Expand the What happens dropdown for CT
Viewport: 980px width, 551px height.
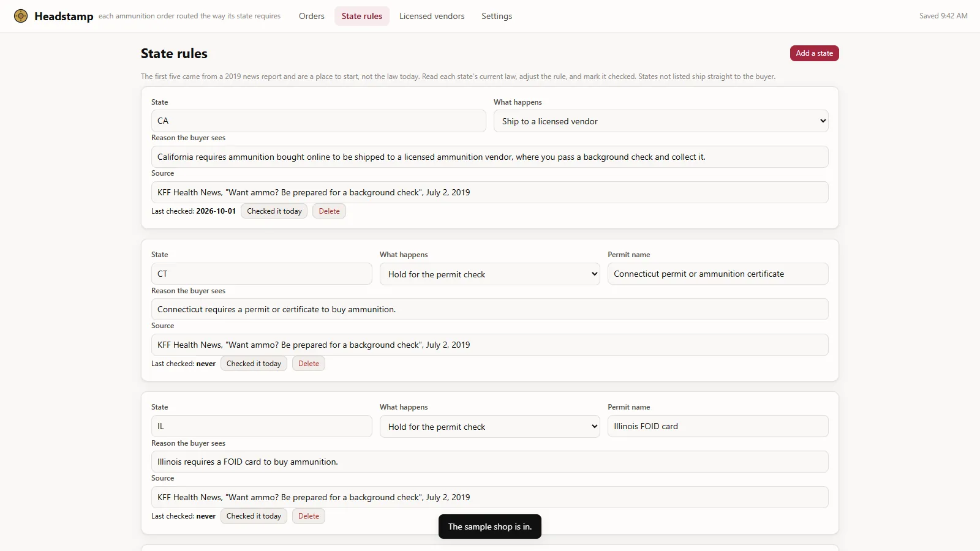[x=490, y=274]
